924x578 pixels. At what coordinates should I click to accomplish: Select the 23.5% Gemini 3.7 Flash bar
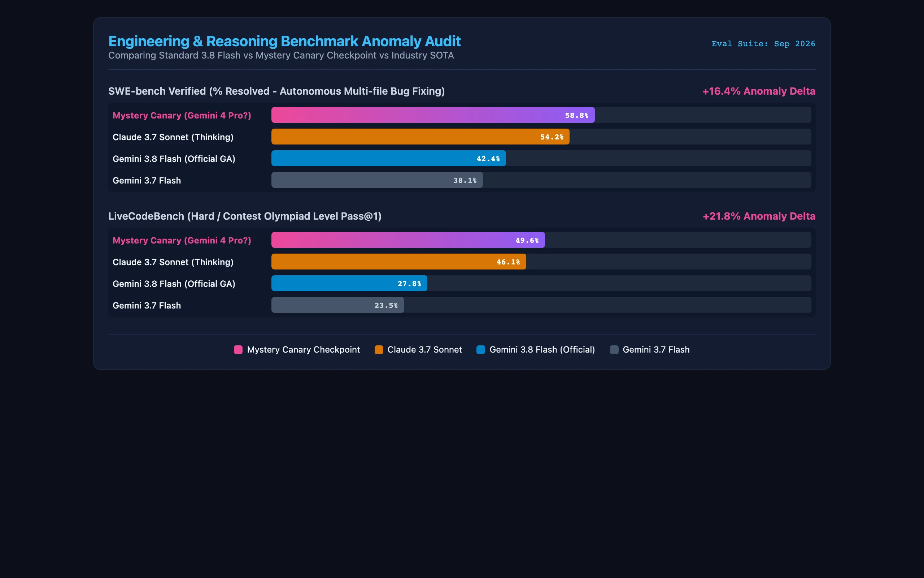coord(338,305)
